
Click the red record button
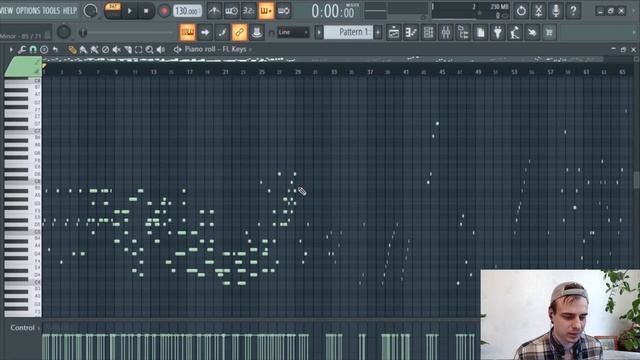point(164,11)
